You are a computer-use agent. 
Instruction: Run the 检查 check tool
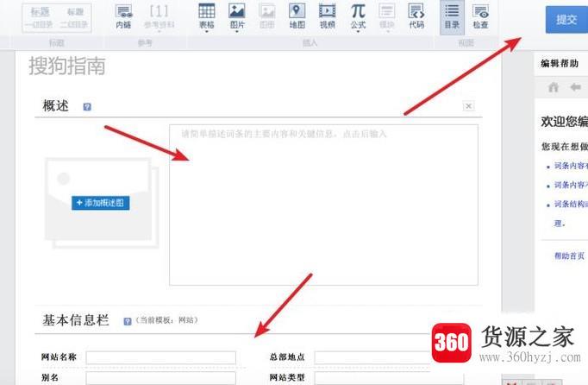[481, 16]
